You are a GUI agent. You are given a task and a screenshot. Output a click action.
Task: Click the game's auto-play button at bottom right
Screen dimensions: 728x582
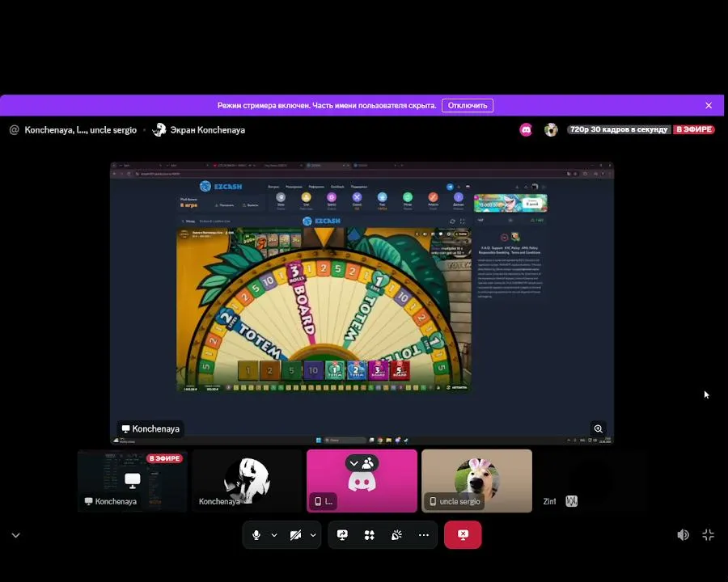point(457,387)
